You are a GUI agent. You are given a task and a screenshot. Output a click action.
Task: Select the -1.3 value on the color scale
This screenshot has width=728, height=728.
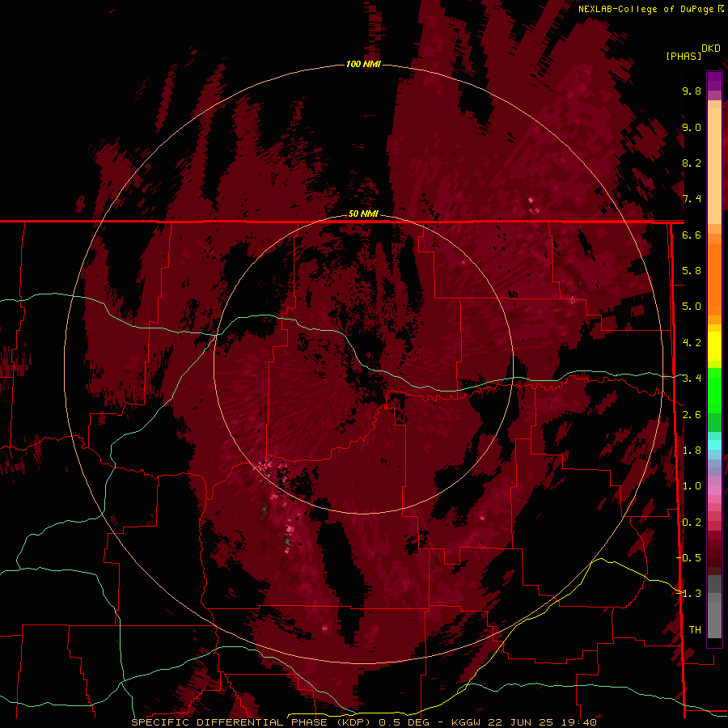pyautogui.click(x=688, y=594)
